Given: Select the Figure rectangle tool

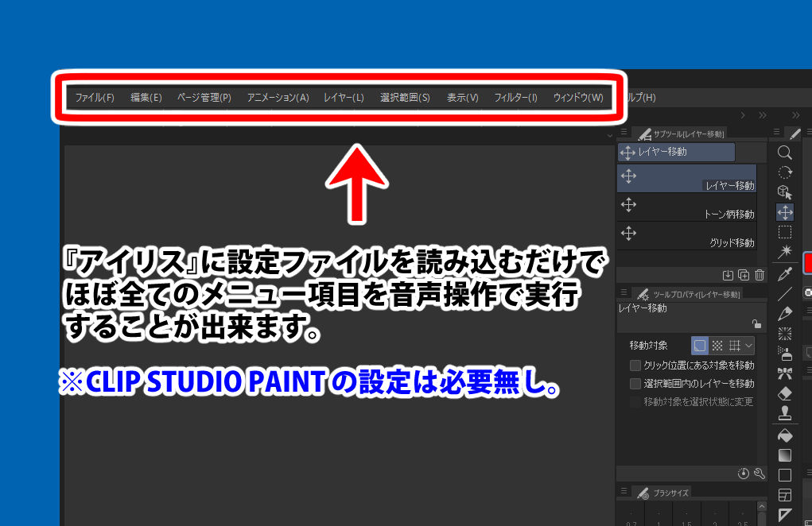Looking at the screenshot, I should coord(784,475).
